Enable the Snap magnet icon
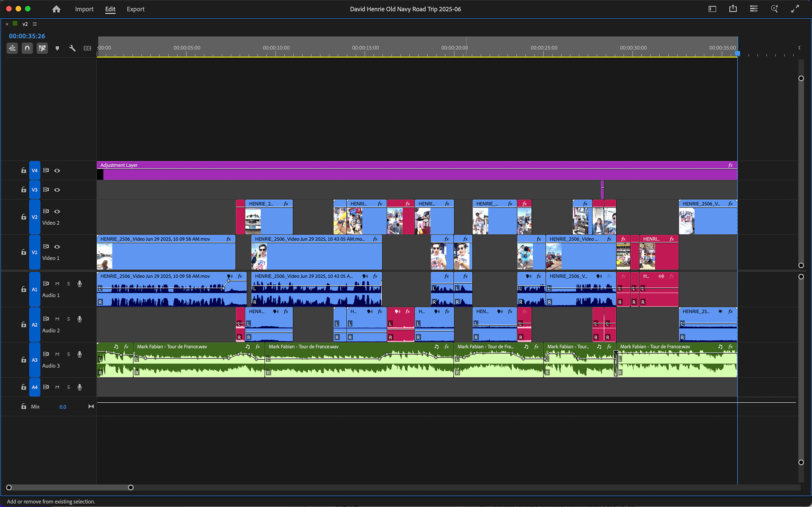This screenshot has height=507, width=812. (x=27, y=48)
